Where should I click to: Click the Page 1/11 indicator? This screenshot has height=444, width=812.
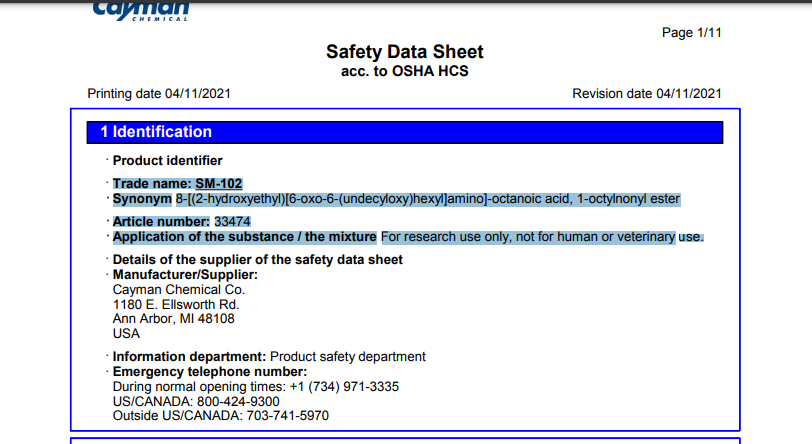pos(691,32)
